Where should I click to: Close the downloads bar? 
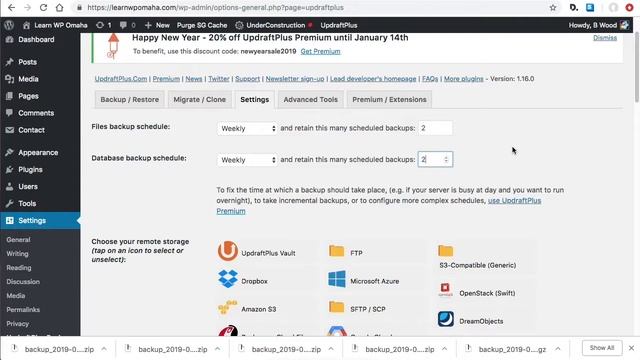pyautogui.click(x=631, y=348)
